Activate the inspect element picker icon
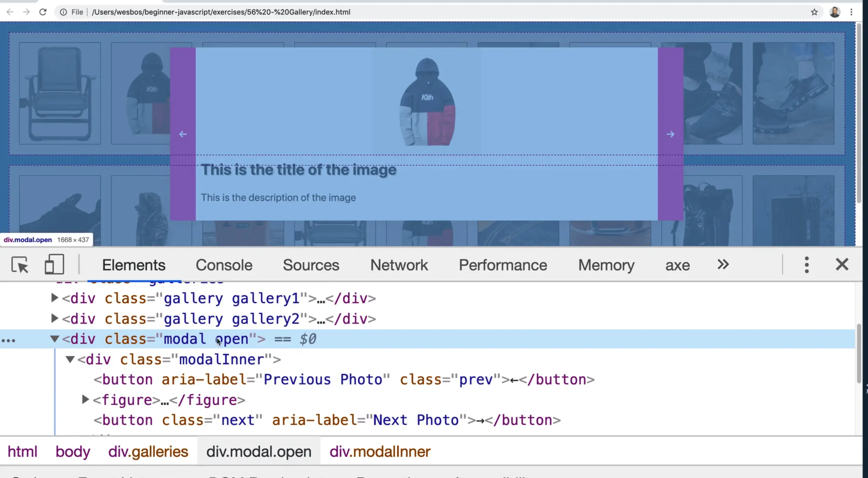The height and width of the screenshot is (478, 868). click(x=20, y=265)
